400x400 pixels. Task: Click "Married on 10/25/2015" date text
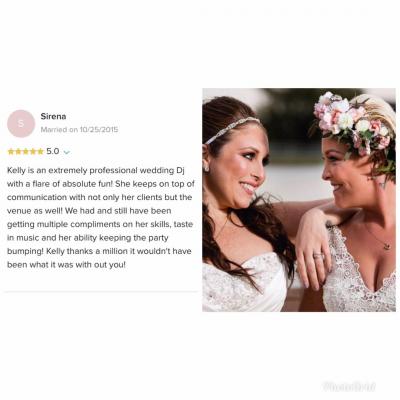coord(79,129)
